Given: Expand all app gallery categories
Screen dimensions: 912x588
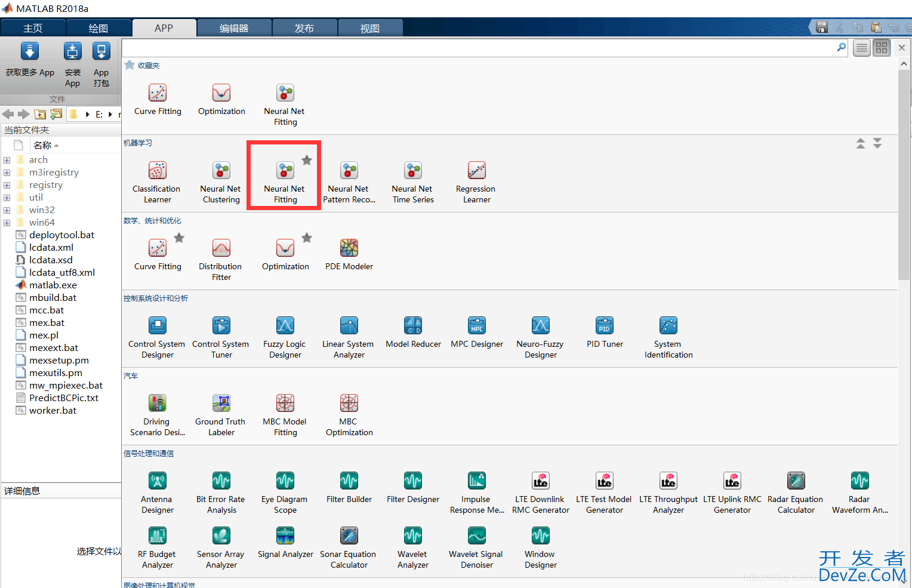Looking at the screenshot, I should coord(877,143).
